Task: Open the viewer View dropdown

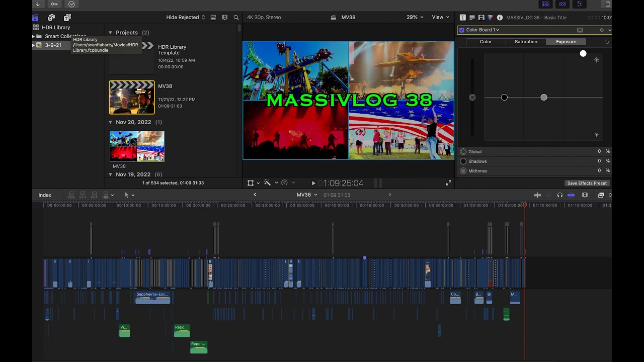Action: click(440, 18)
